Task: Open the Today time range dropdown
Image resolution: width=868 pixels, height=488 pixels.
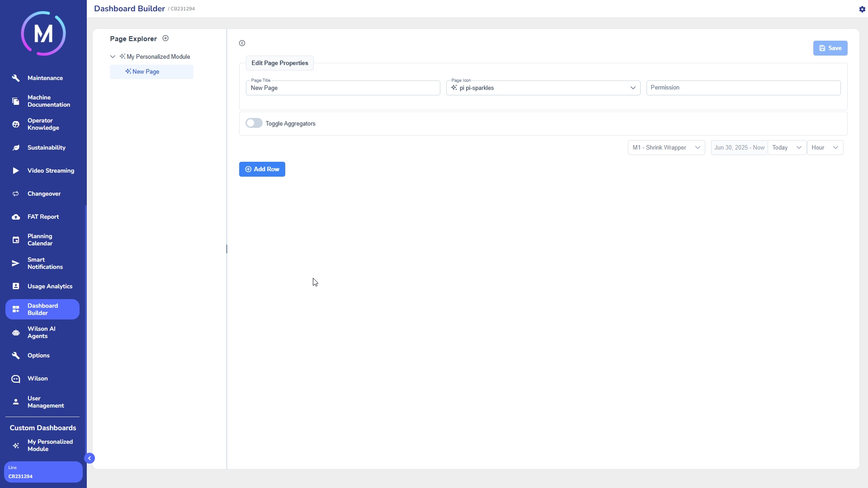Action: [x=787, y=148]
